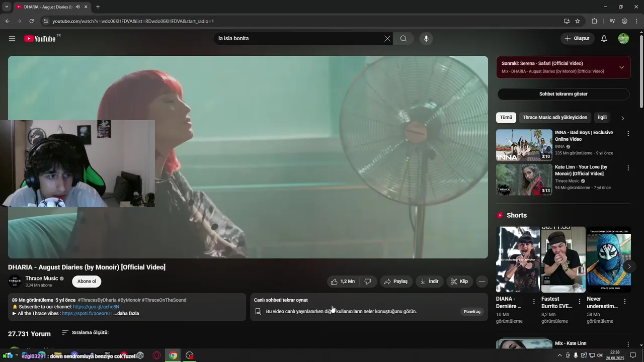
Task: Select the İlgili filter chip
Action: click(x=602, y=118)
